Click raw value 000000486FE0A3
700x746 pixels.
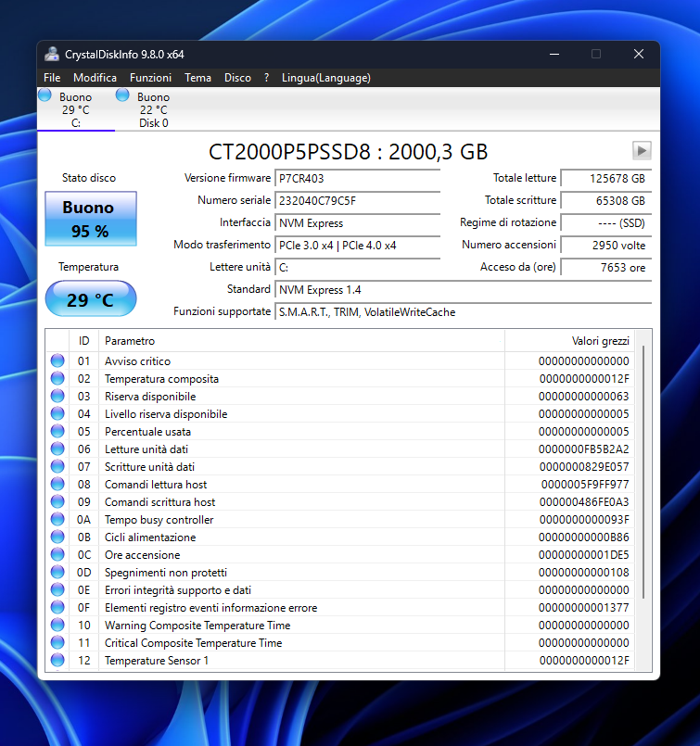click(584, 502)
